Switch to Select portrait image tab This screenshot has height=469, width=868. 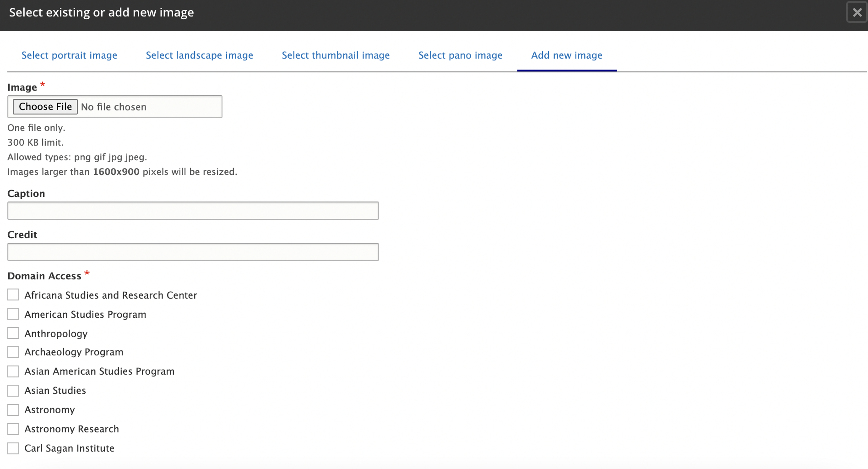(69, 55)
